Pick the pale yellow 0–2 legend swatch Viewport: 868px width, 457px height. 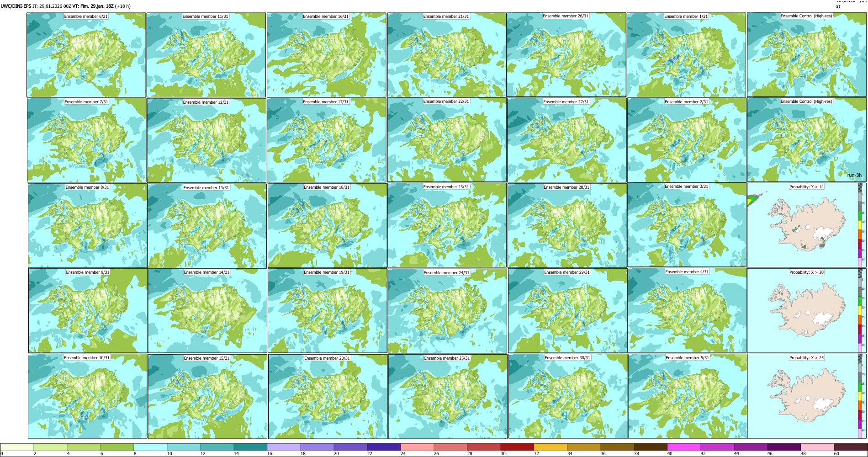(x=17, y=447)
